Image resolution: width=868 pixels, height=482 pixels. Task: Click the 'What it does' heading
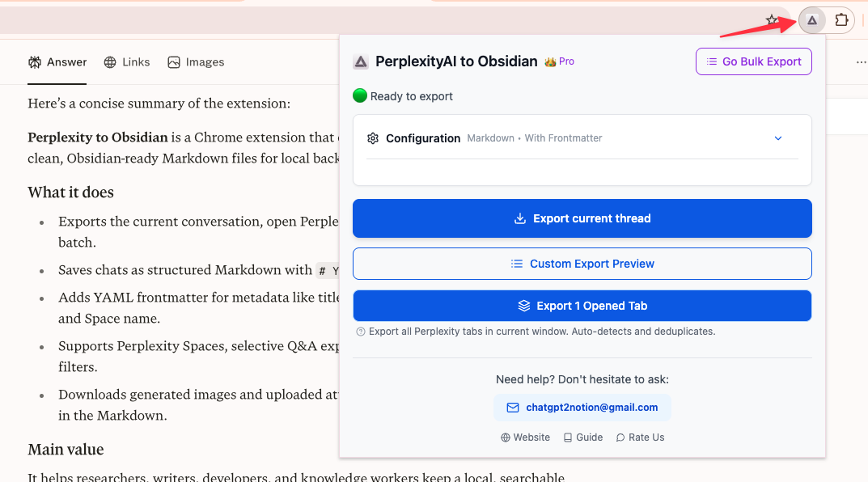(71, 192)
